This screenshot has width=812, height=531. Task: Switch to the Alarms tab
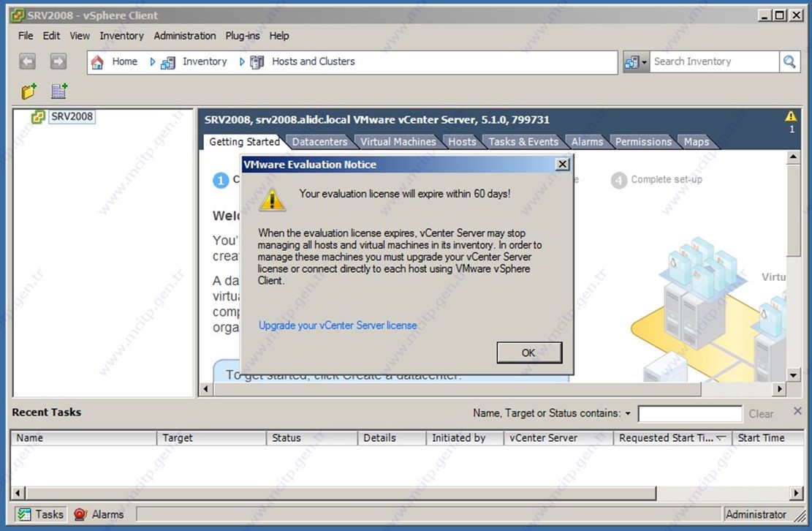coord(587,142)
